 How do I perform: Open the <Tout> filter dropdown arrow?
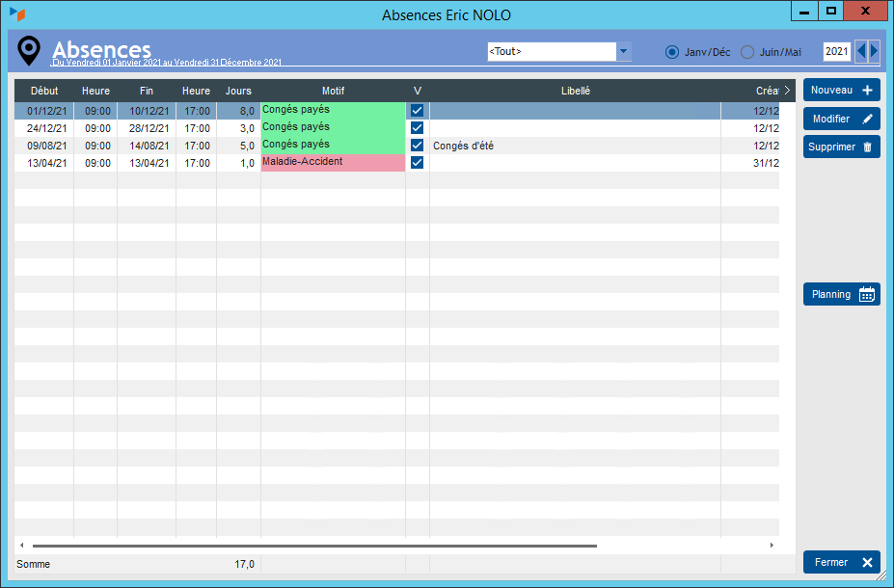[x=623, y=52]
